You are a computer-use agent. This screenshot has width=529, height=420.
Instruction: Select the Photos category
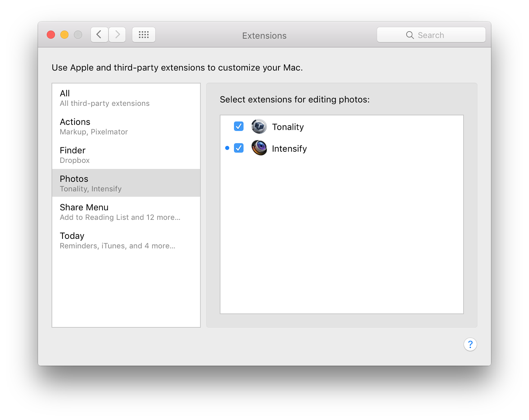point(126,183)
